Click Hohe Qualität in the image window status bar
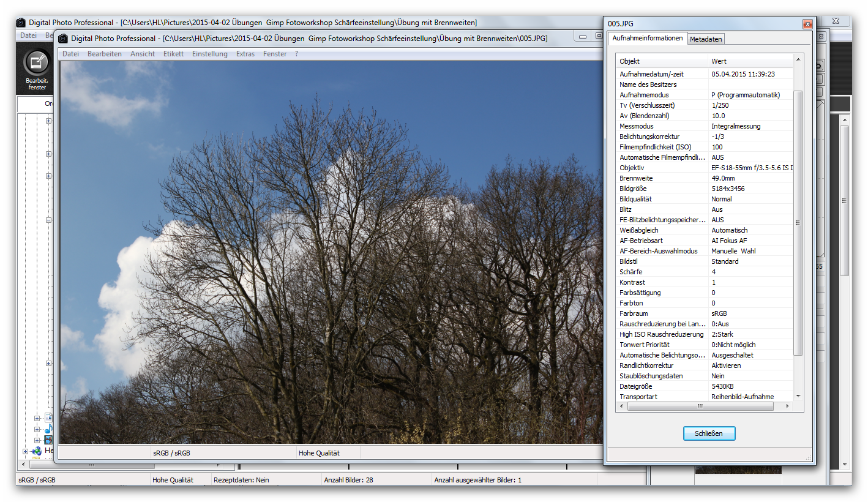The height and width of the screenshot is (502, 868). (319, 453)
